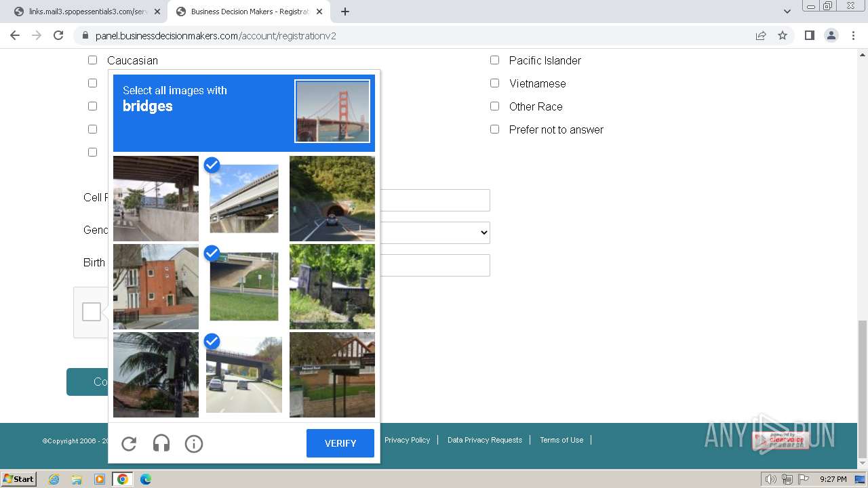
Task: Open a new browser tab
Action: 345,12
